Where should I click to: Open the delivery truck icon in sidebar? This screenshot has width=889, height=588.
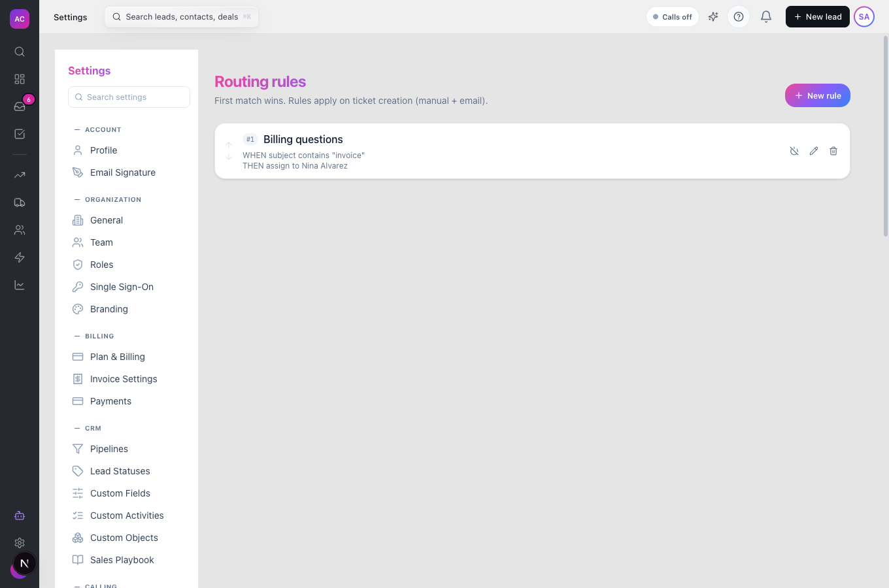point(20,203)
